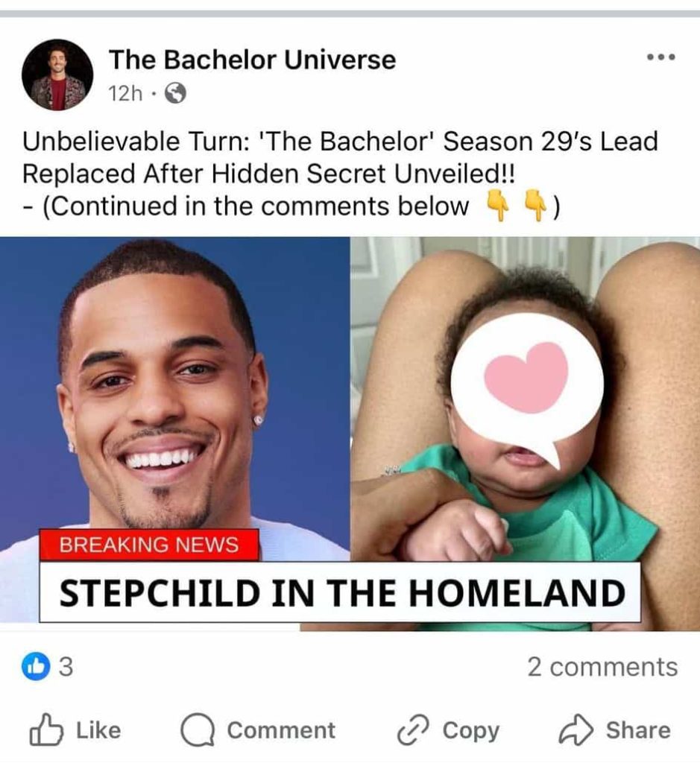The width and height of the screenshot is (700, 763).
Task: Click the thumbs-up Like icon
Action: click(46, 729)
